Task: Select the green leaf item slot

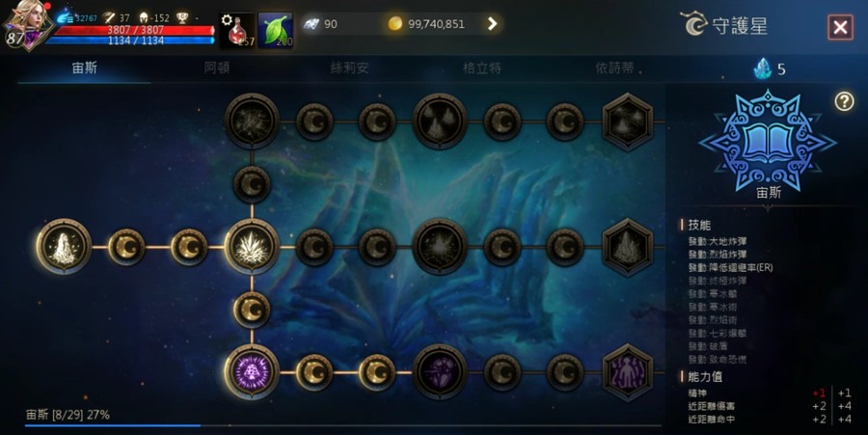Action: pyautogui.click(x=276, y=29)
